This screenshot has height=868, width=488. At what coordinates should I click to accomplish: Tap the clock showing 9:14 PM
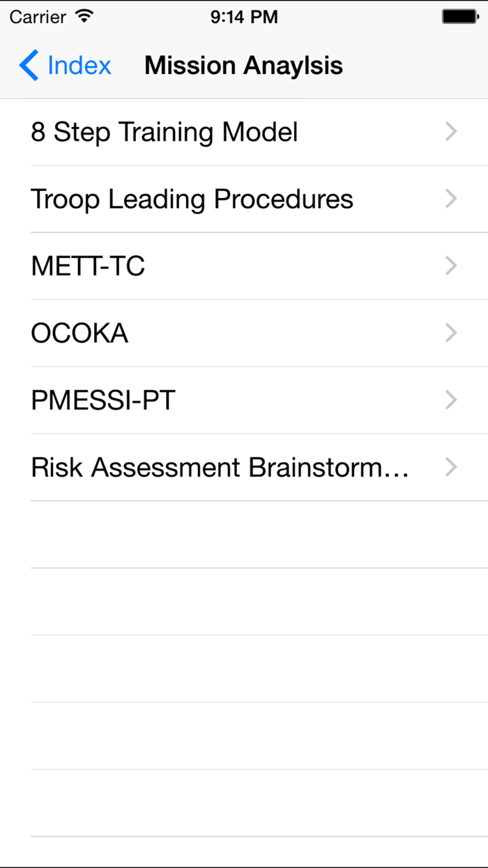(244, 15)
